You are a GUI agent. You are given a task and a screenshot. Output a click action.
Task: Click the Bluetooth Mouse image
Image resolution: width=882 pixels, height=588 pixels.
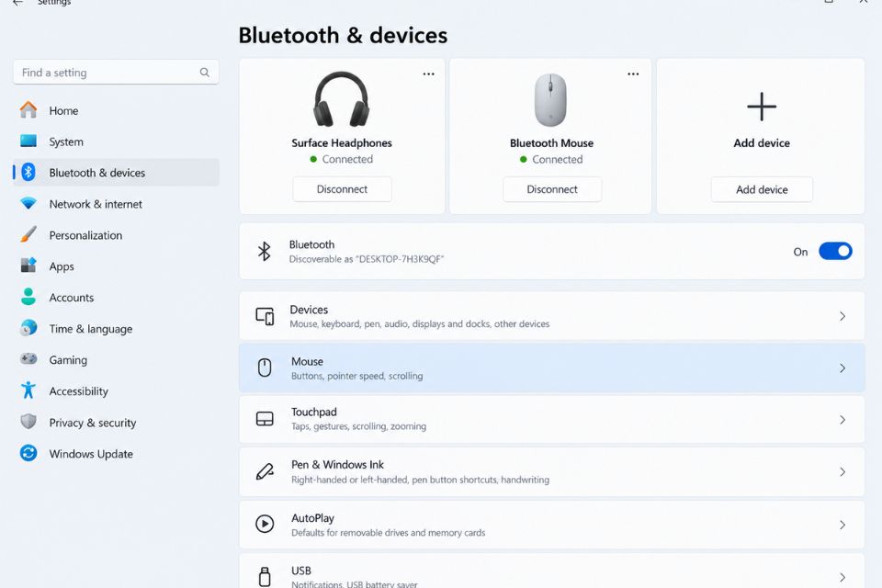550,100
